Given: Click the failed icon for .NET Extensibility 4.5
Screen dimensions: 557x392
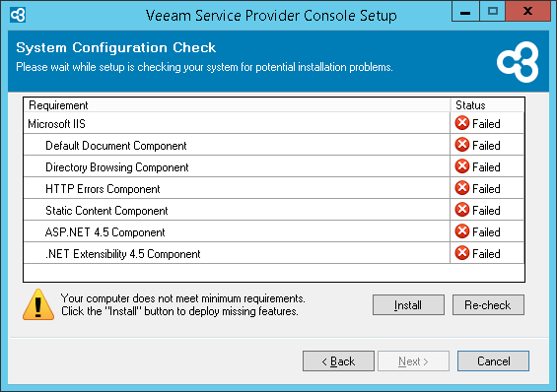Looking at the screenshot, I should click(x=462, y=253).
